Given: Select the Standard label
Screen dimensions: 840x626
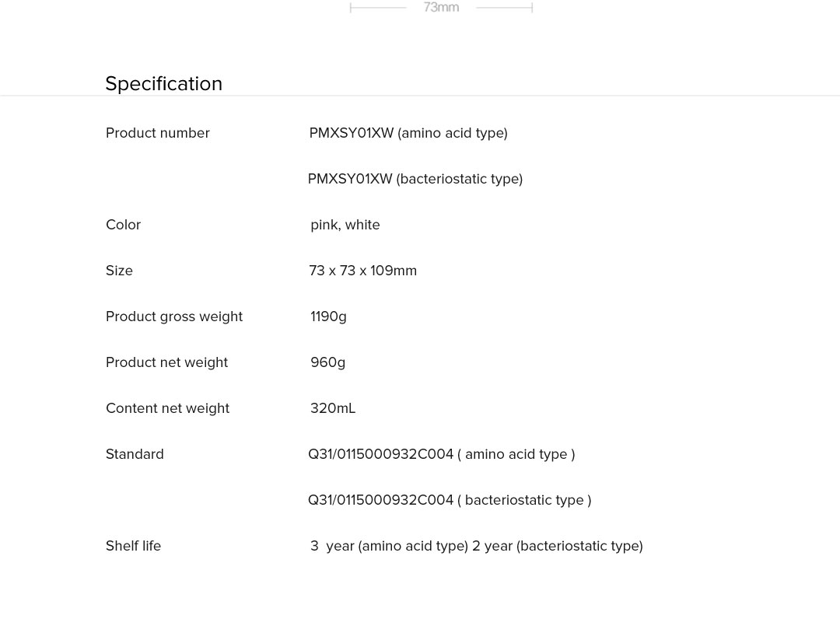Looking at the screenshot, I should pyautogui.click(x=135, y=454).
